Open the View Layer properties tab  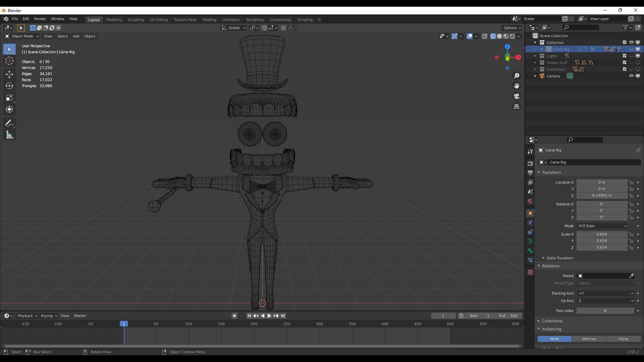tap(530, 182)
